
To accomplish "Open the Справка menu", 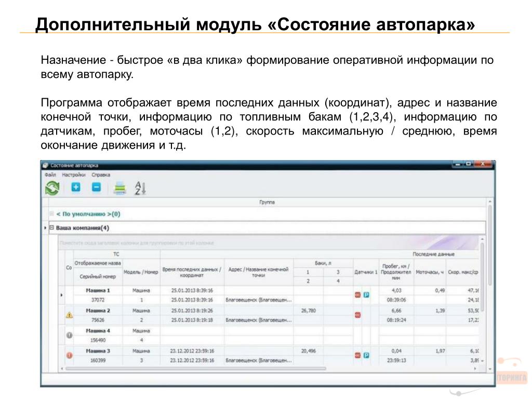I will (101, 175).
